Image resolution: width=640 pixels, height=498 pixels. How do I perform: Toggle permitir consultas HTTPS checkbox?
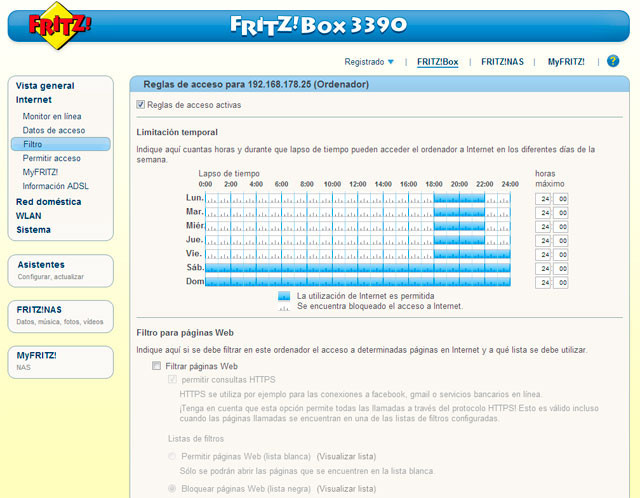click(172, 379)
